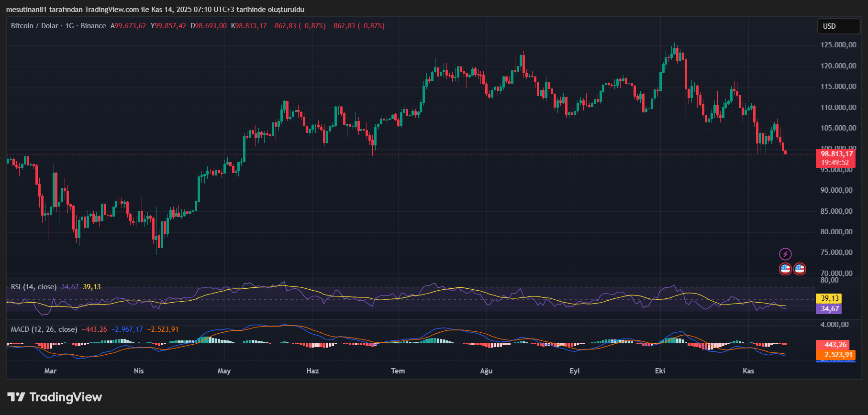The image size is (868, 415).
Task: Click the red MACD histogram label -443,26
Action: point(834,345)
